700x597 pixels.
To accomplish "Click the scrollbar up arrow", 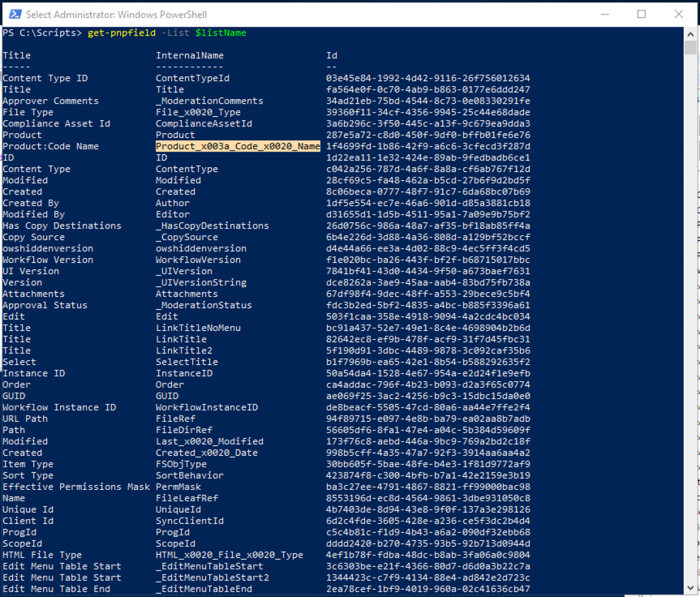I will pyautogui.click(x=690, y=34).
